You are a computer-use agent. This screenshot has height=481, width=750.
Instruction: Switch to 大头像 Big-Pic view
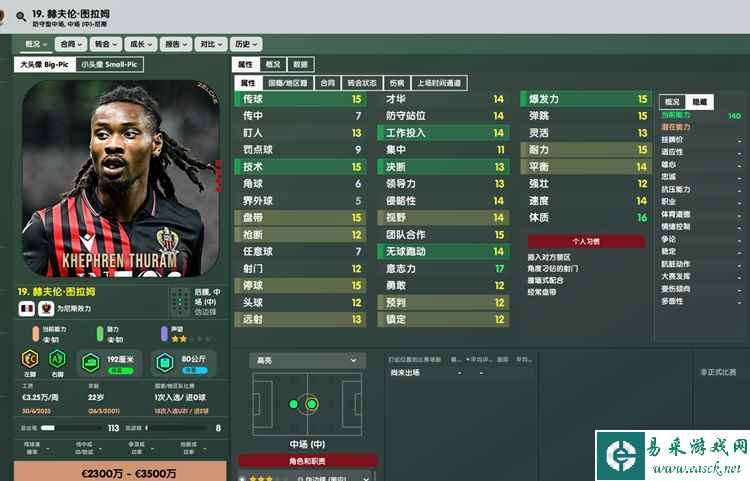tap(45, 64)
